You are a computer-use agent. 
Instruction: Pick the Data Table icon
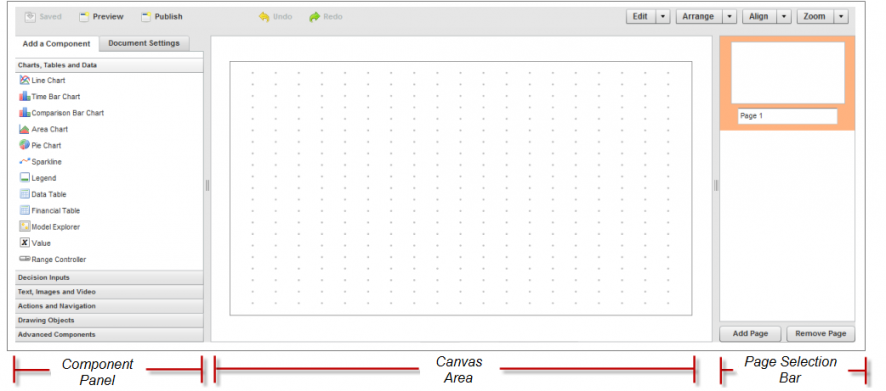pos(24,194)
